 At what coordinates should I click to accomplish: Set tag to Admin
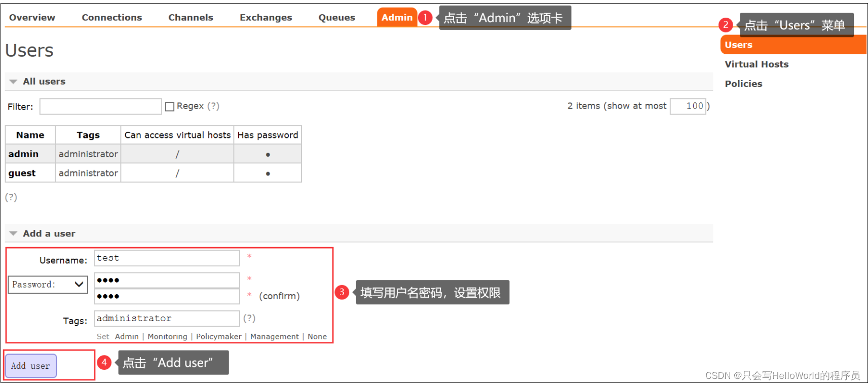coord(127,336)
